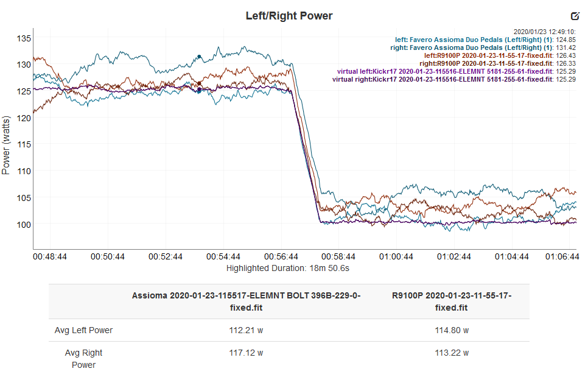Click the 00:48:44 time axis label
588x377 pixels.
click(x=50, y=256)
